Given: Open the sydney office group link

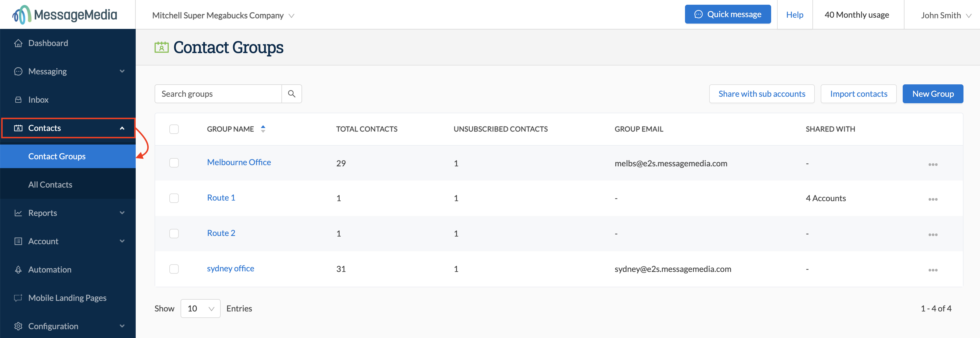Looking at the screenshot, I should 230,268.
